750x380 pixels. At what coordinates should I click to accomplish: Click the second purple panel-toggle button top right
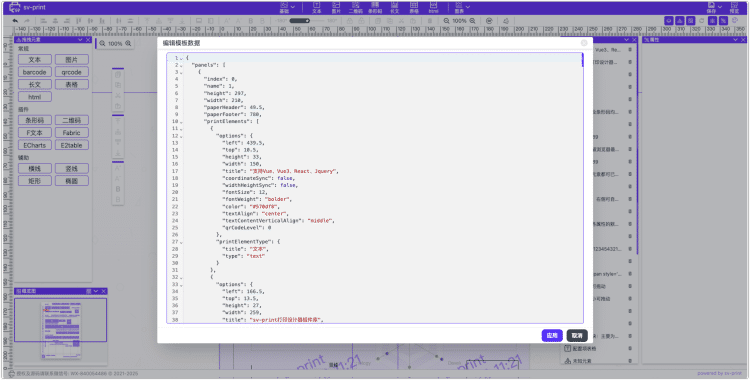click(680, 21)
